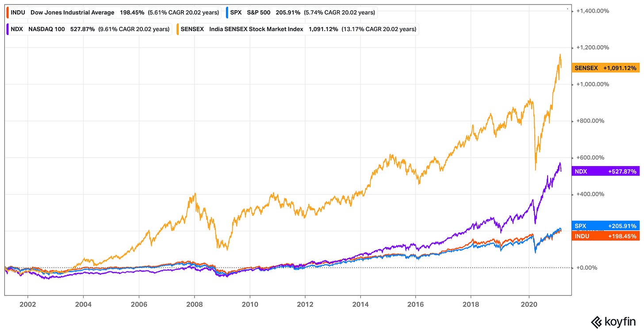The width and height of the screenshot is (644, 333).
Task: Click the 2006 x-axis label
Action: (139, 304)
